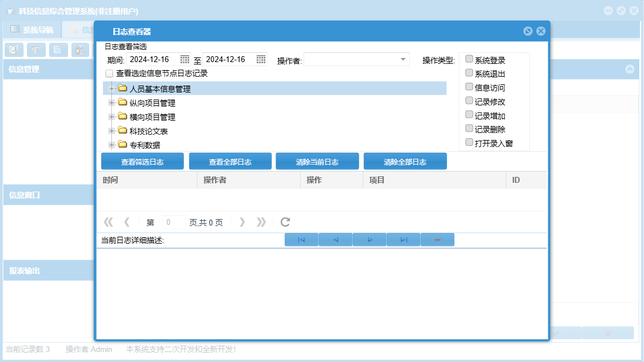
Task: Click the 查看筛选日志 button
Action: (142, 162)
